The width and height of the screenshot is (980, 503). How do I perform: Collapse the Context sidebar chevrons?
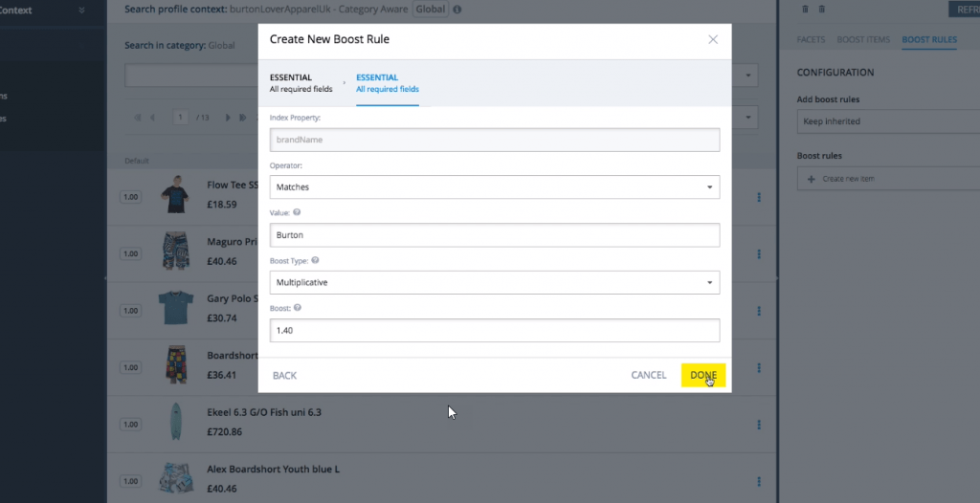(82, 10)
